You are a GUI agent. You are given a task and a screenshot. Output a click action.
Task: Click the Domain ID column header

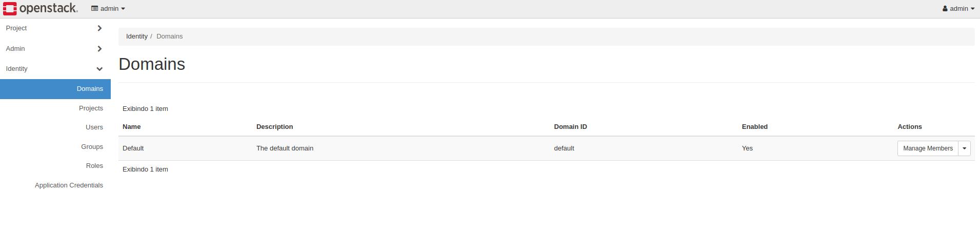(570, 127)
